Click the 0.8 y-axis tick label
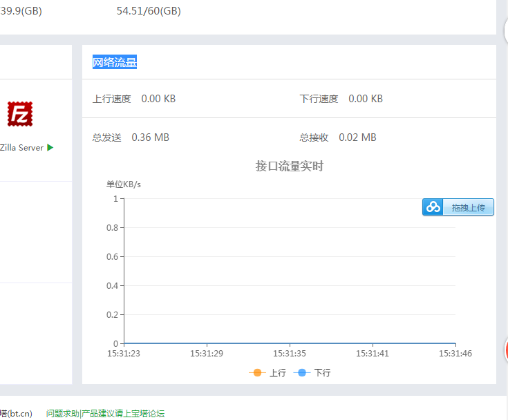This screenshot has height=420, width=508. pos(112,228)
